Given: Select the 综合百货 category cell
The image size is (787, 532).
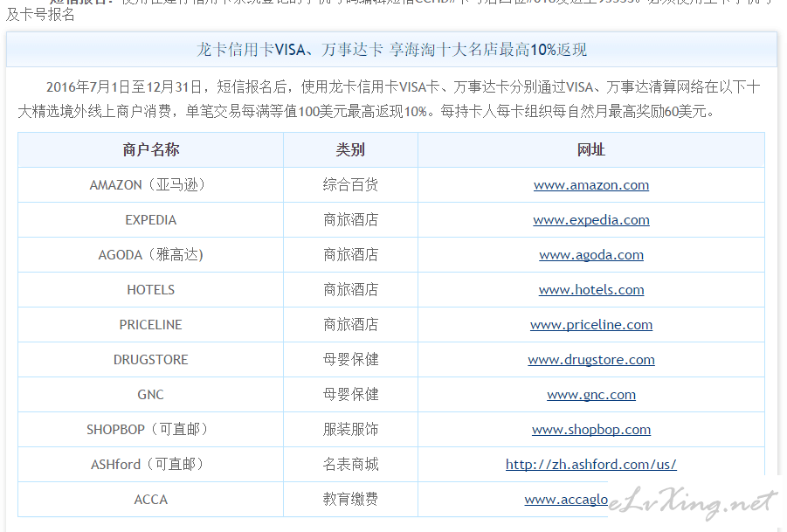Looking at the screenshot, I should tap(350, 185).
